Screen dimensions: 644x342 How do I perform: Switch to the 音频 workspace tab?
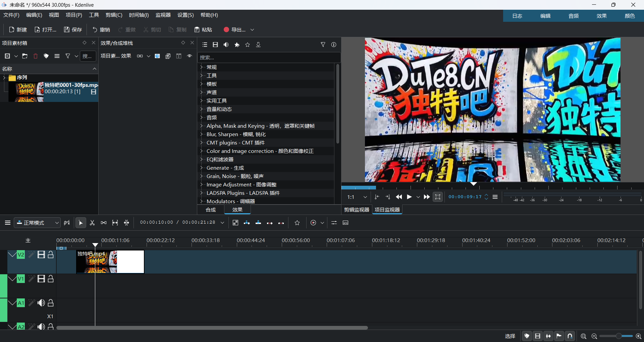(574, 16)
